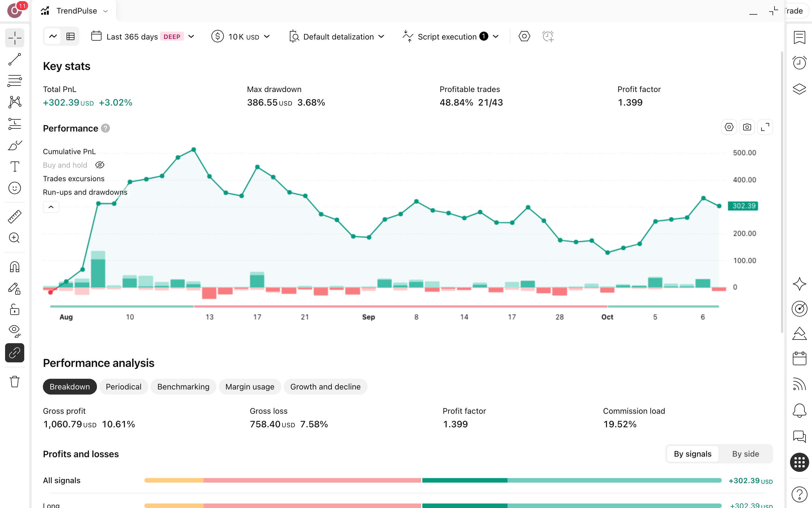Image resolution: width=812 pixels, height=508 pixels.
Task: Choose By signals view
Action: click(x=692, y=454)
